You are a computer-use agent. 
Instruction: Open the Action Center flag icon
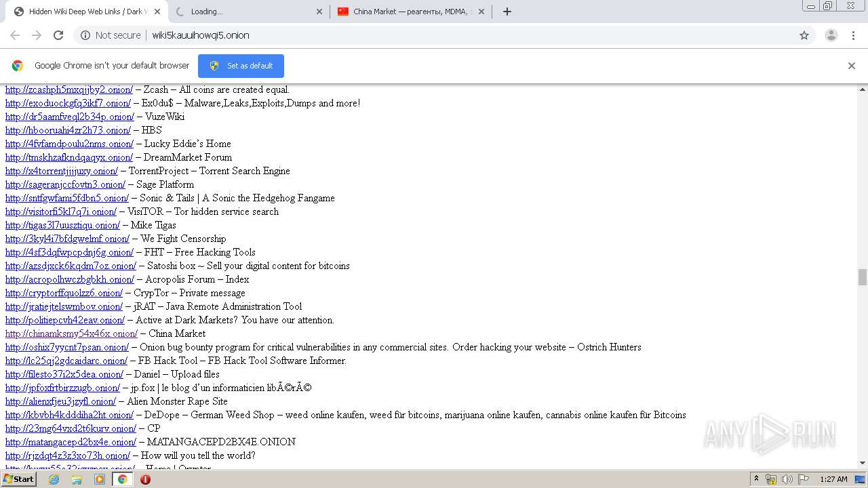click(x=804, y=479)
